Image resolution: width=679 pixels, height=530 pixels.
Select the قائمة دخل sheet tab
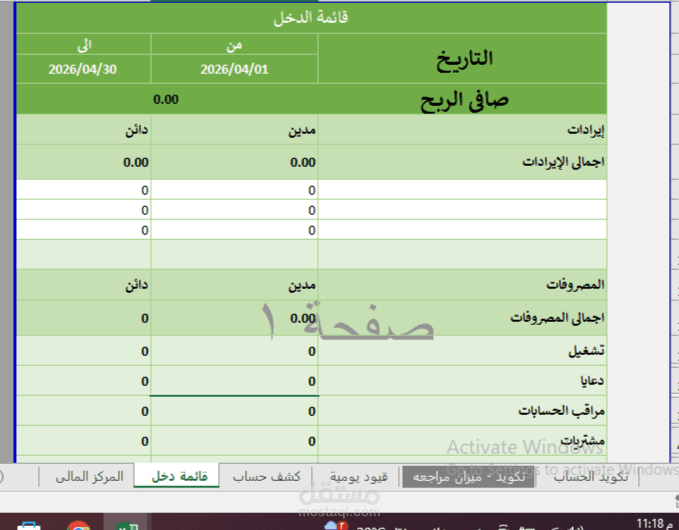[x=179, y=476]
